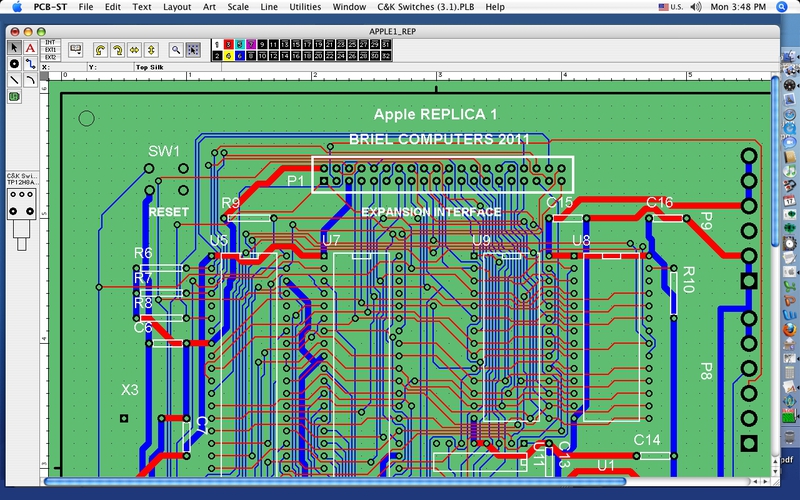Toggle layer 31 in the layer palette

click(x=386, y=44)
